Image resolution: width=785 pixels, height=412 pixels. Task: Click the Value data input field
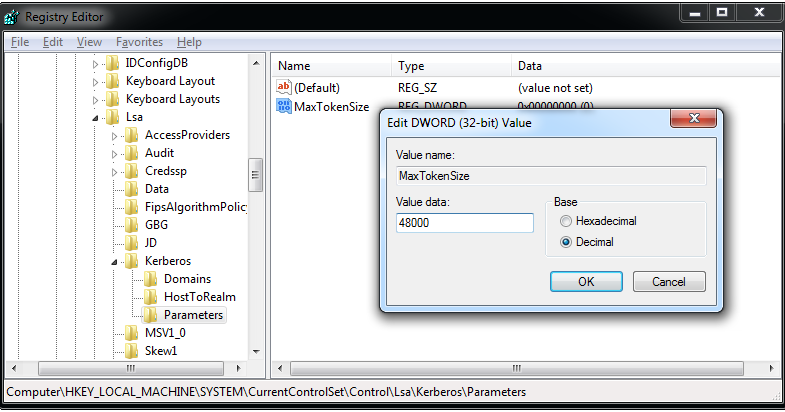(x=465, y=223)
